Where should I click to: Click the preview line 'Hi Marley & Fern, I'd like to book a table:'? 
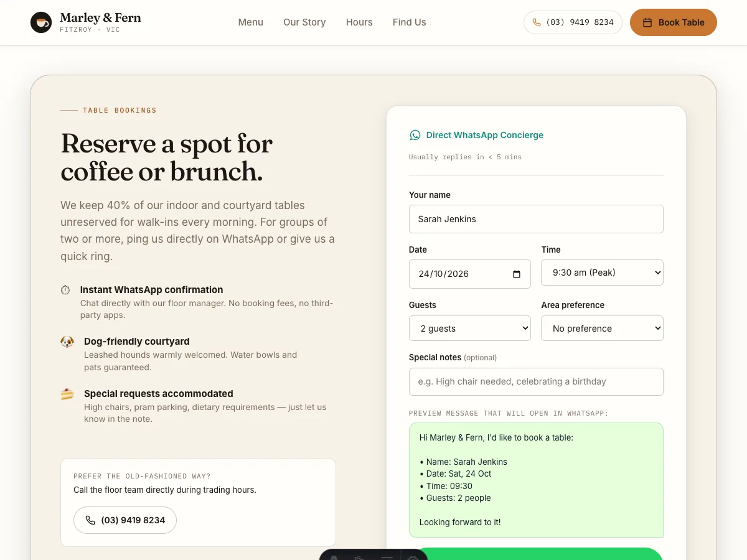pyautogui.click(x=496, y=437)
